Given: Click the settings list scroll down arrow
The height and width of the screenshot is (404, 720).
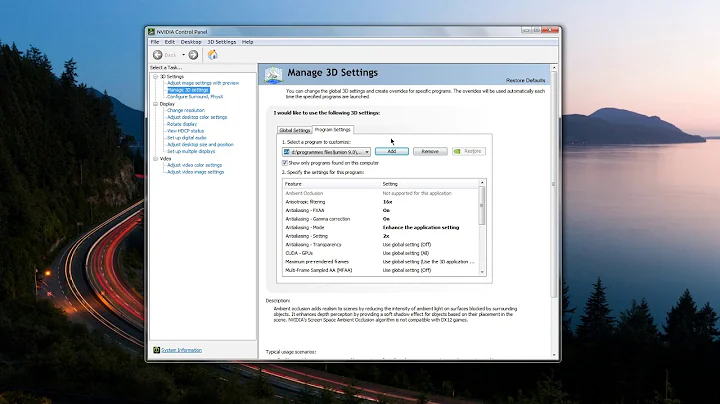Looking at the screenshot, I should coord(482,272).
